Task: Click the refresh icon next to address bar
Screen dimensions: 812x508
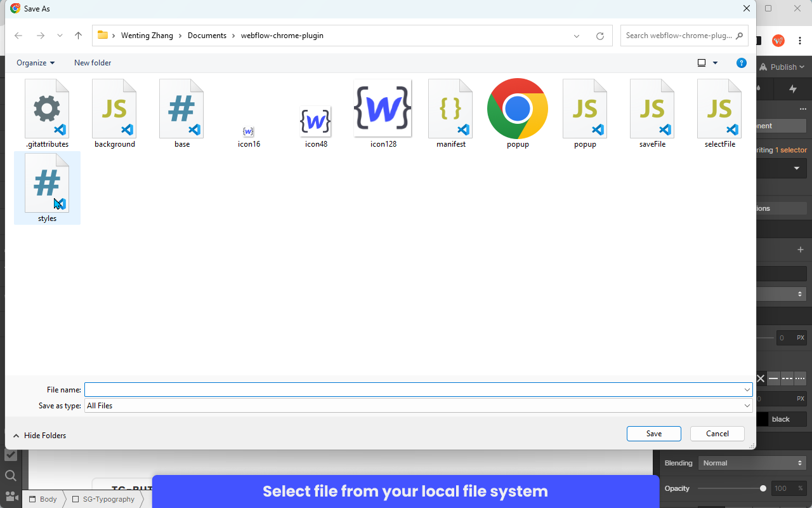Action: click(x=599, y=36)
